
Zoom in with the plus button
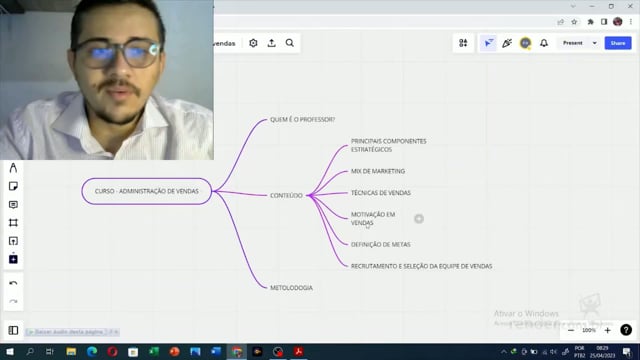607,330
